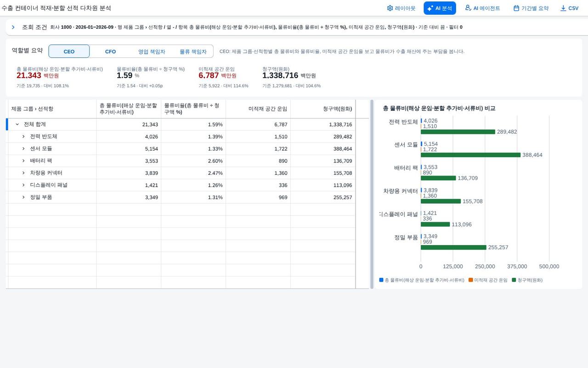The image size is (588, 368).
Task: Click the AI 분석 button
Action: click(x=440, y=8)
